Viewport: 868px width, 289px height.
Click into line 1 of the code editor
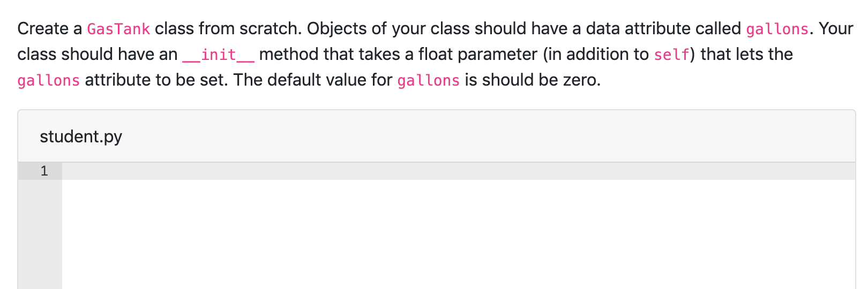[x=458, y=171]
